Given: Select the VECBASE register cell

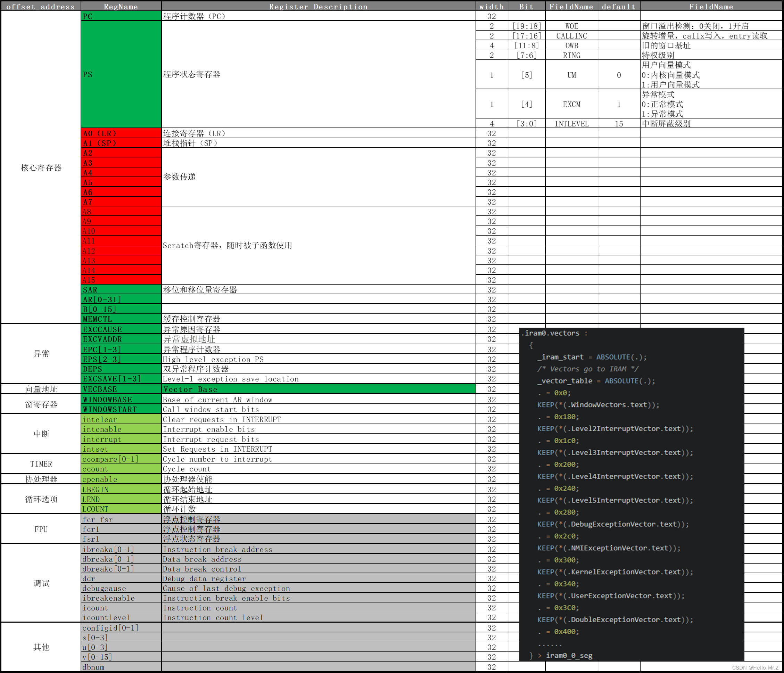Looking at the screenshot, I should (x=121, y=389).
